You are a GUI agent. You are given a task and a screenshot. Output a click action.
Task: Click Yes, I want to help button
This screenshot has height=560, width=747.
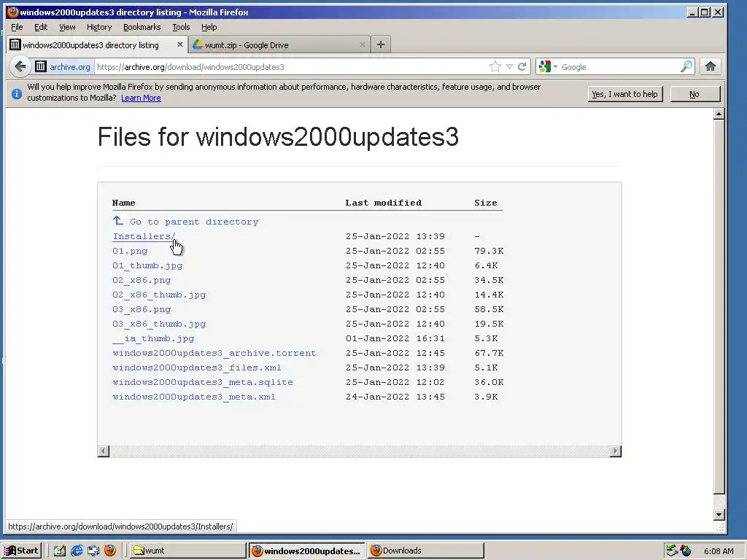pos(624,94)
